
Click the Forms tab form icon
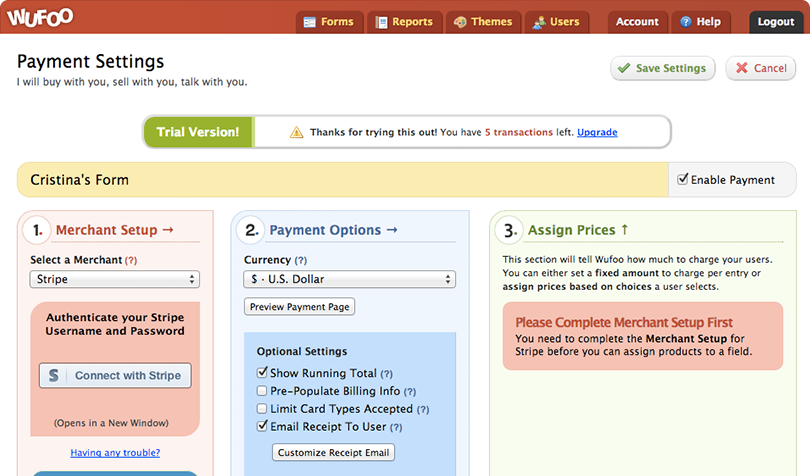309,22
